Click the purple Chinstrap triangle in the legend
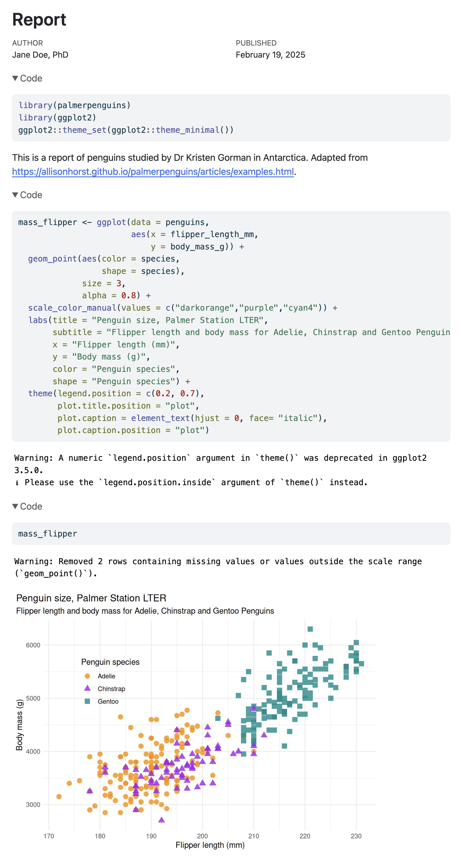 [x=87, y=689]
